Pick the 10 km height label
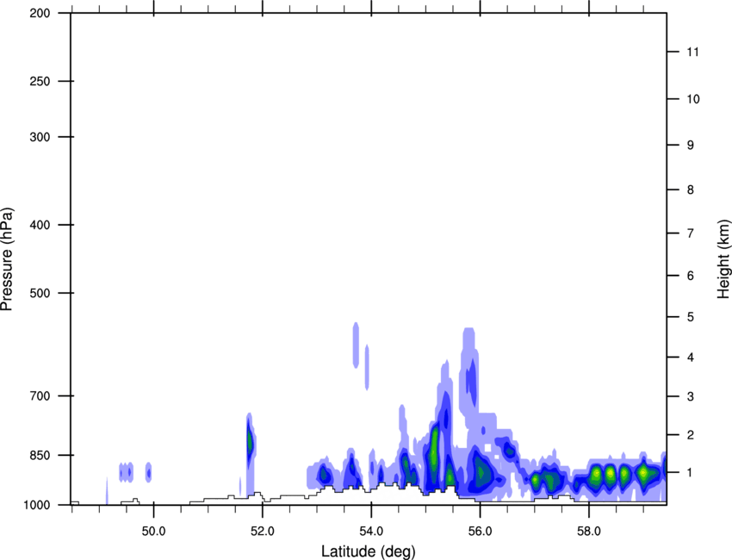This screenshot has width=732, height=560. [x=692, y=99]
